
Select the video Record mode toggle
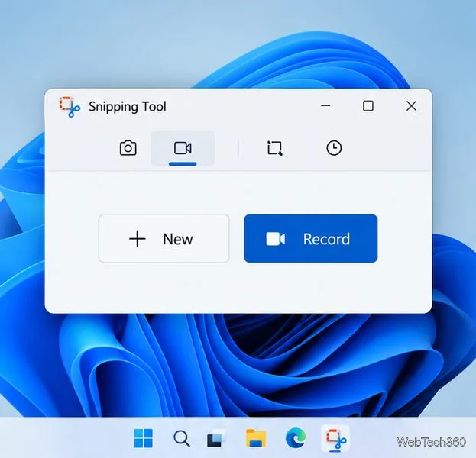183,148
